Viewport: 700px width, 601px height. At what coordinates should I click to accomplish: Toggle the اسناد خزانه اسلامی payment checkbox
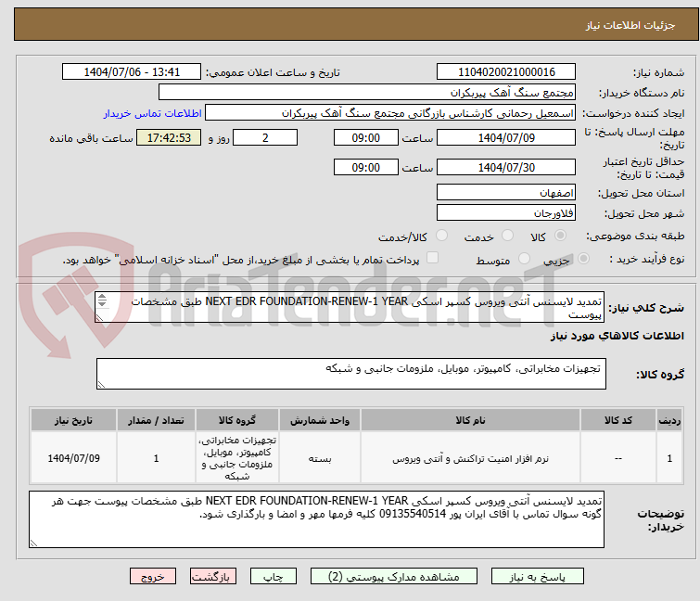point(431,260)
